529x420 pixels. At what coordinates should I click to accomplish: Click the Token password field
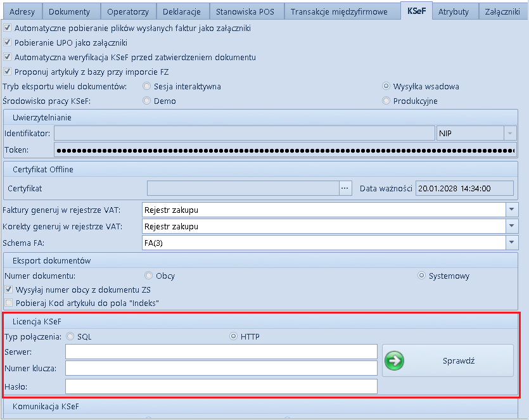(285, 150)
